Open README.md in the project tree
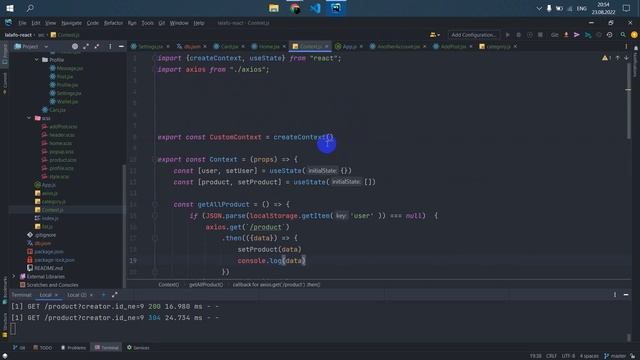The height and width of the screenshot is (360, 640). tap(44, 268)
